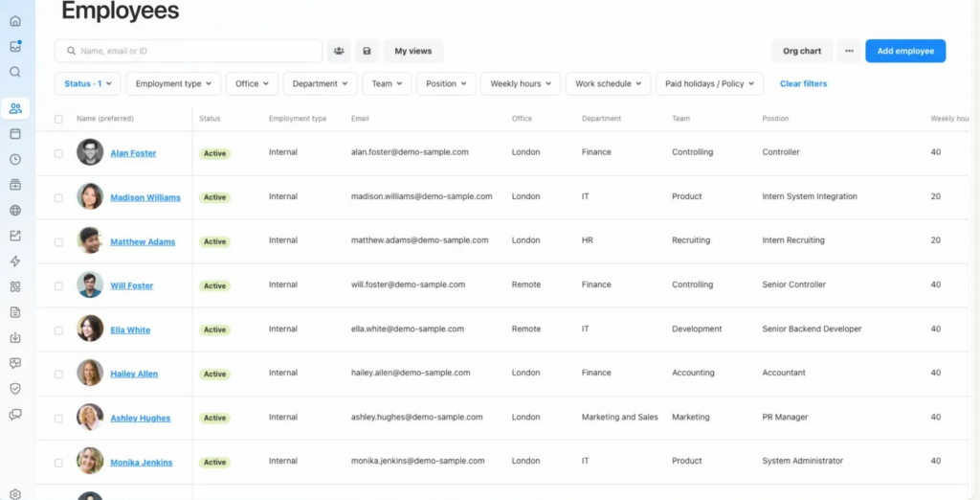The image size is (980, 500).
Task: Open the Work schedule filter dropdown
Action: tap(609, 83)
